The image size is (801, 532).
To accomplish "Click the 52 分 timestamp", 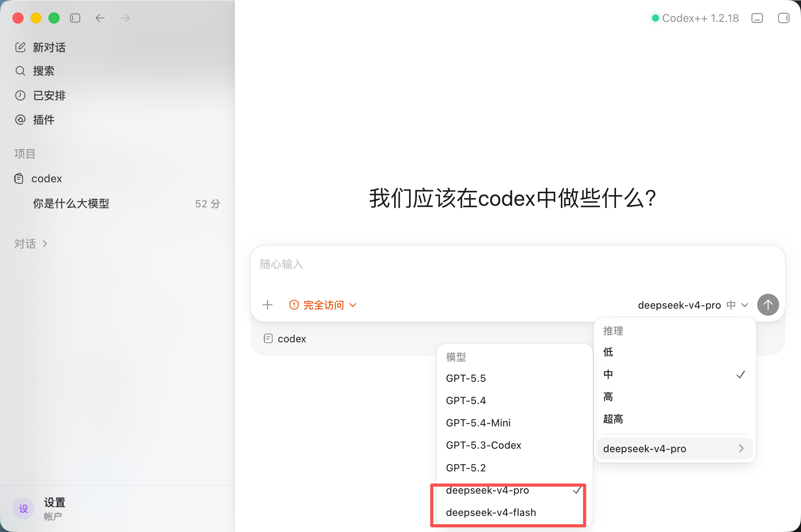I will (x=208, y=204).
